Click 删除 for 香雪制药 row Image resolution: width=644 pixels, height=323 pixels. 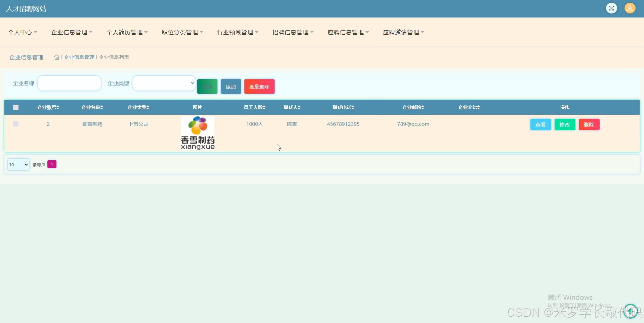coord(589,124)
